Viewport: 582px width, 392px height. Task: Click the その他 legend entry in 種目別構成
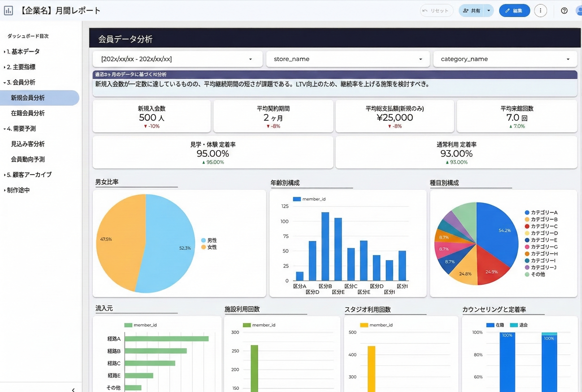click(x=535, y=274)
